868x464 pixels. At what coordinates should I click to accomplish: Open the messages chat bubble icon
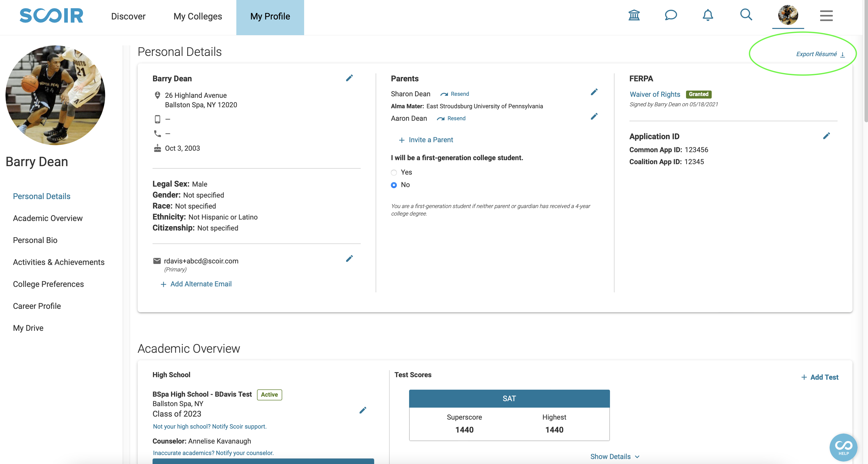671,15
